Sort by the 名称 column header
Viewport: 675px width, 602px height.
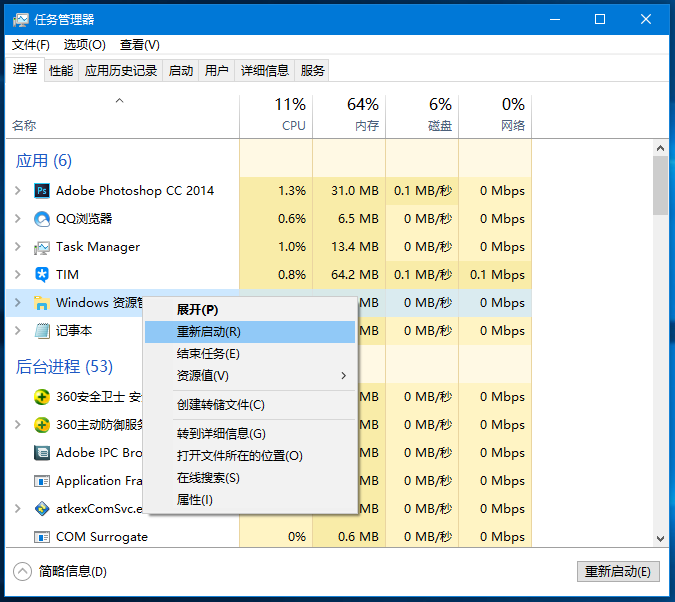[x=122, y=116]
